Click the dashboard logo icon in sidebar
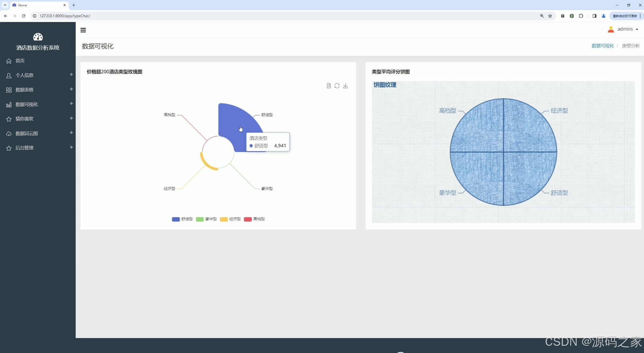 point(38,37)
